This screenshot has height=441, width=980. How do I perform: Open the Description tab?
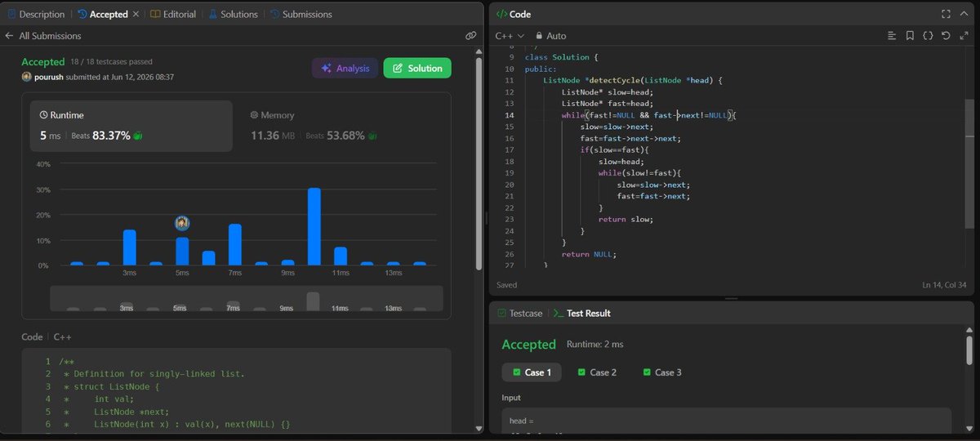36,14
